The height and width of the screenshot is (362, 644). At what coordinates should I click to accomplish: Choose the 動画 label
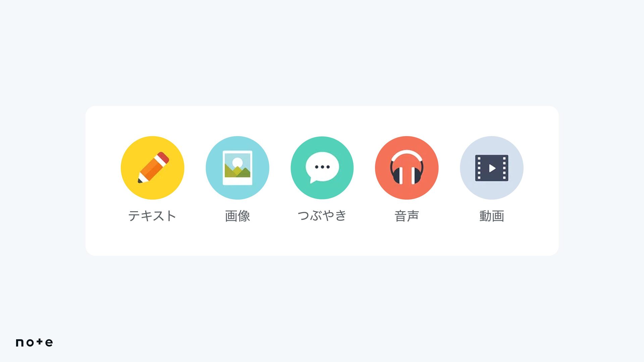point(491,216)
